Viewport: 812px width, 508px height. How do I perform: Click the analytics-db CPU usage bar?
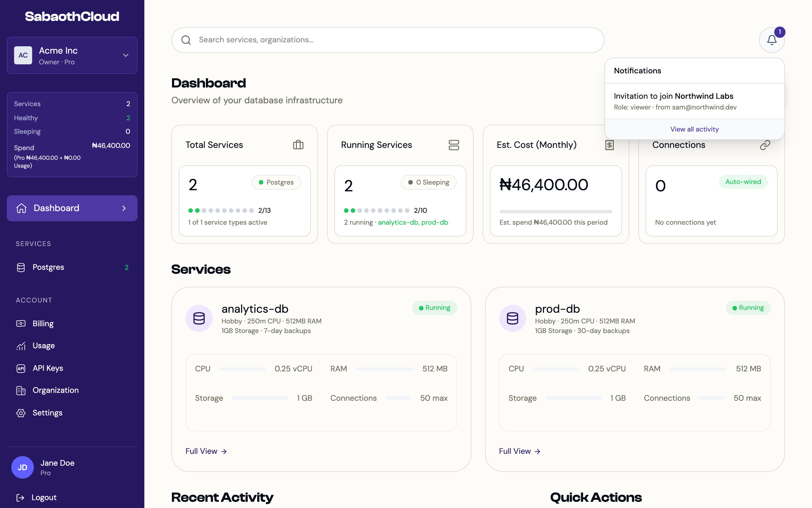[242, 369]
